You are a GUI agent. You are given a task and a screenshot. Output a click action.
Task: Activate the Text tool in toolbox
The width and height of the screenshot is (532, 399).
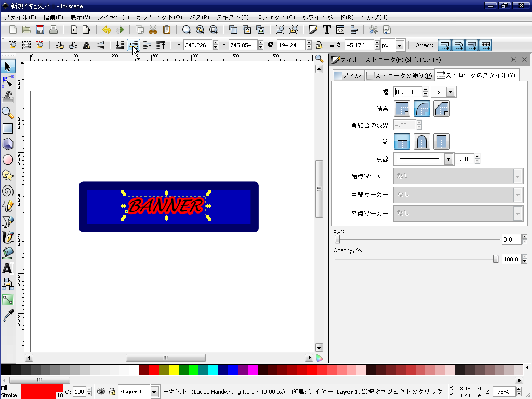click(x=8, y=269)
